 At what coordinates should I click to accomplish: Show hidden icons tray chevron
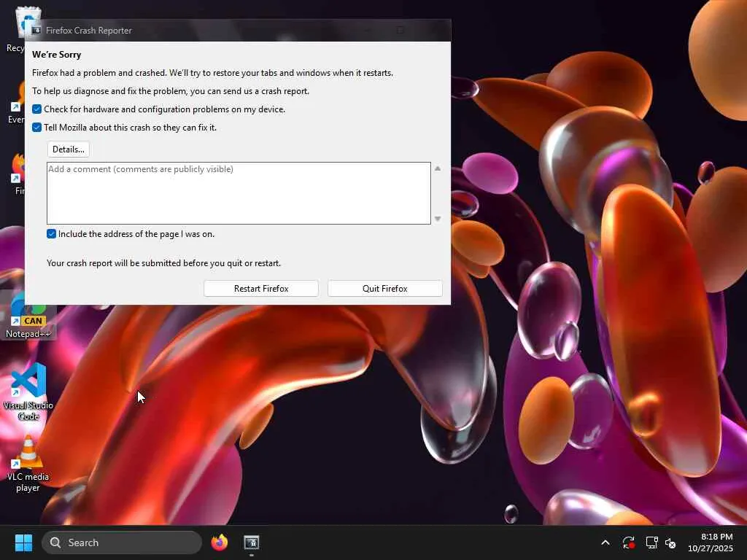click(605, 542)
